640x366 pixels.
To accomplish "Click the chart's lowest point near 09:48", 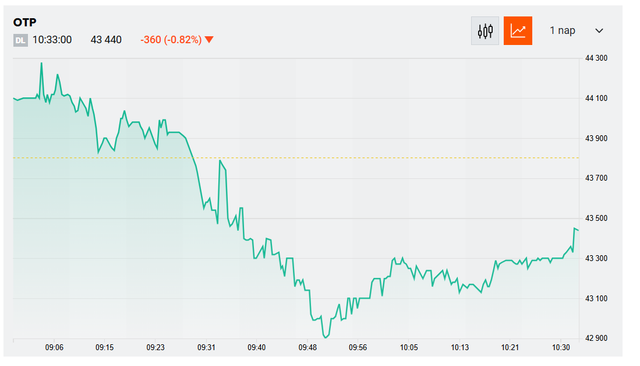I will tap(325, 337).
